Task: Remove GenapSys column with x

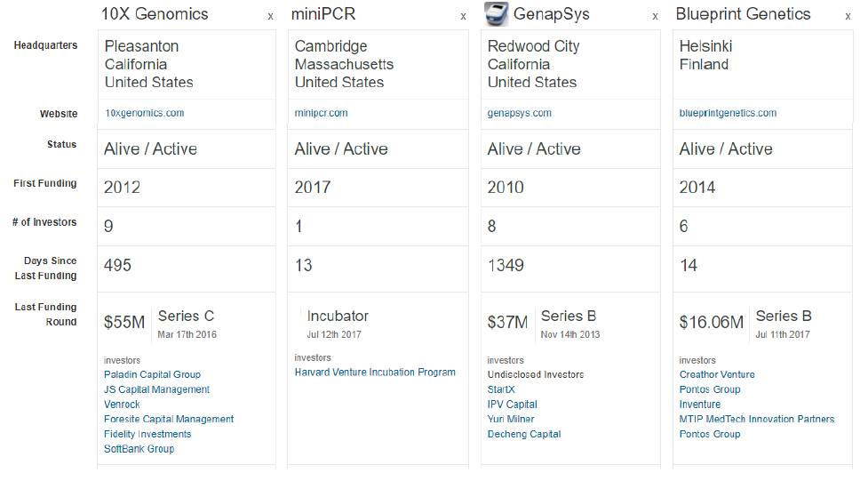Action: (656, 17)
